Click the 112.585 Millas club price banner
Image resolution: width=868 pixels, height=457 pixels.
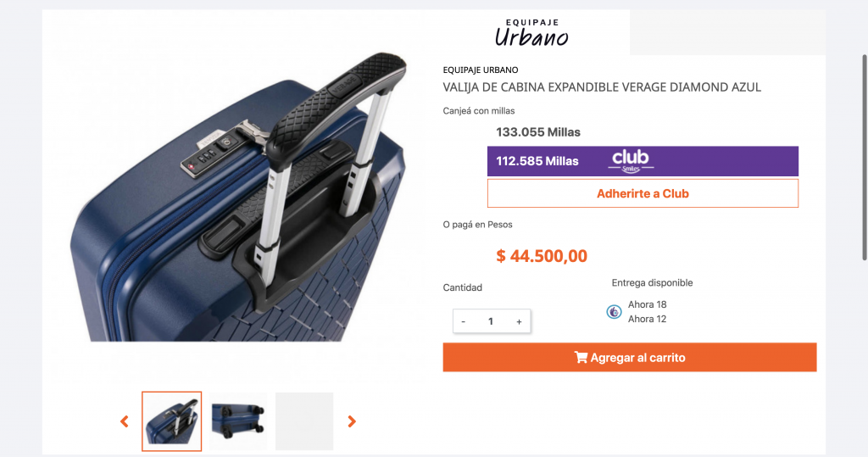click(x=643, y=161)
